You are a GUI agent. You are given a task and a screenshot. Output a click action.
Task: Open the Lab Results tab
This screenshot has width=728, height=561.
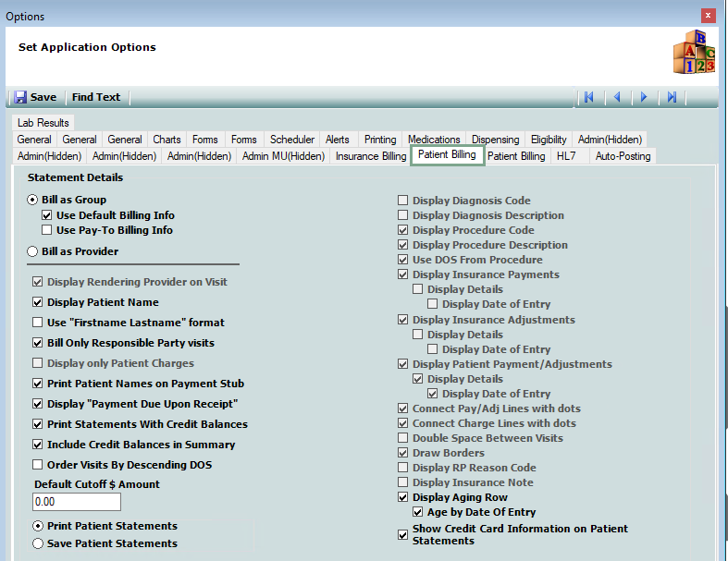[43, 123]
